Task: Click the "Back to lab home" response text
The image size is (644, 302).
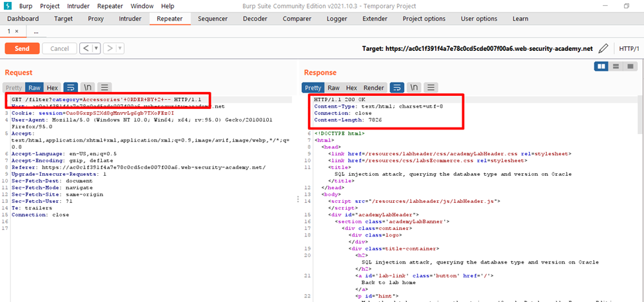Action: [x=388, y=282]
